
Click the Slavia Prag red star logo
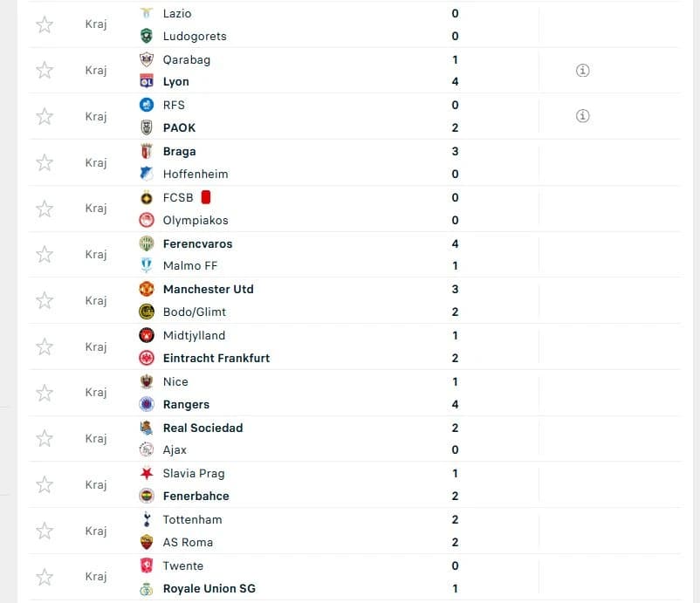(147, 473)
